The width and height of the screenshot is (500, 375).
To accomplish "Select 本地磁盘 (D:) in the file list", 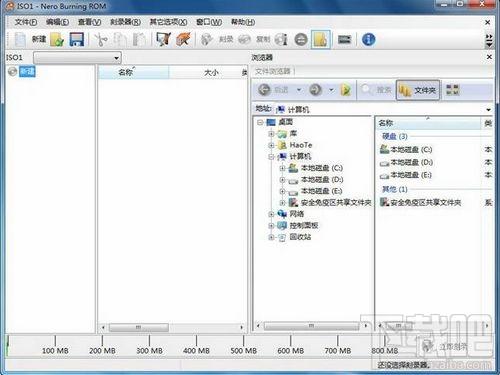I will point(406,162).
